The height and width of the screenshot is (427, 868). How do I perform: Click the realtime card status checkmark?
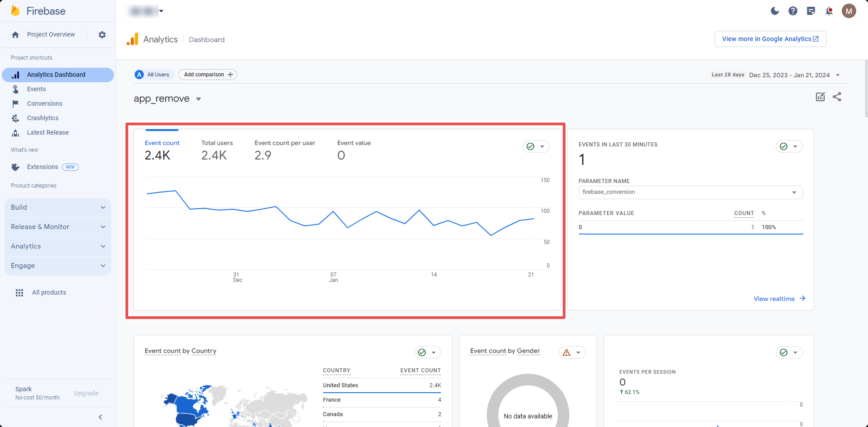click(783, 146)
